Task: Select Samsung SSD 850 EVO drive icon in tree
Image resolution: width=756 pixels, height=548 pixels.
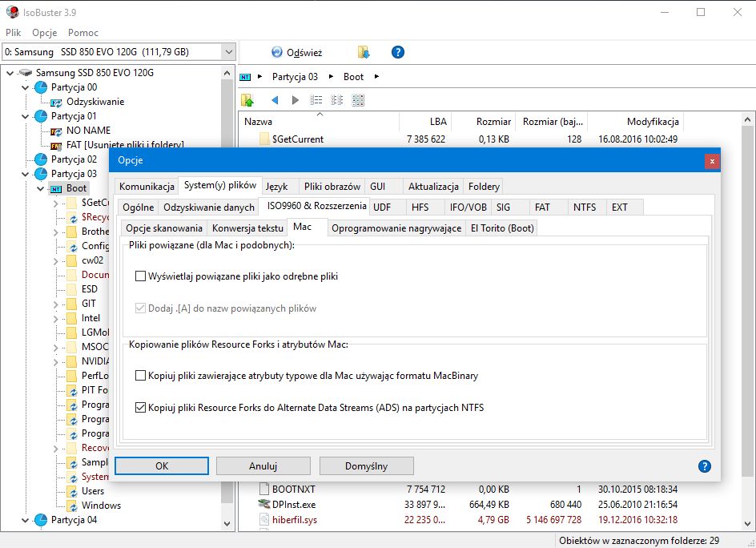Action: (25, 73)
